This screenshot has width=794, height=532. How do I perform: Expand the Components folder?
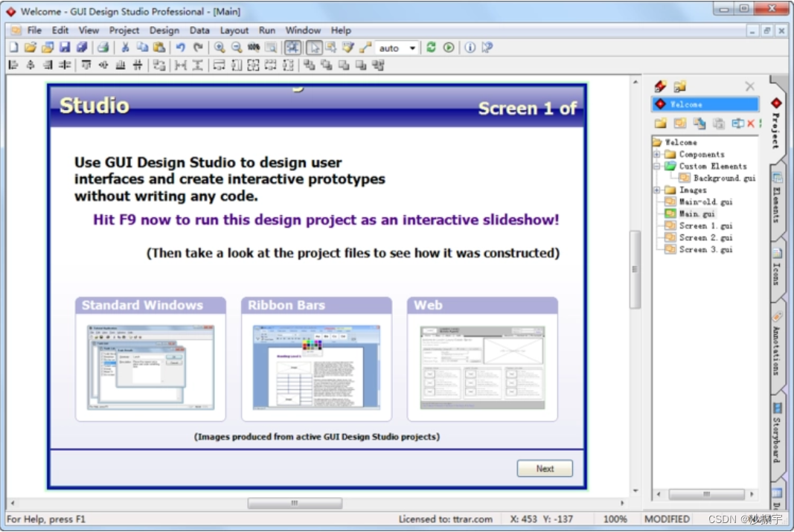tap(657, 154)
